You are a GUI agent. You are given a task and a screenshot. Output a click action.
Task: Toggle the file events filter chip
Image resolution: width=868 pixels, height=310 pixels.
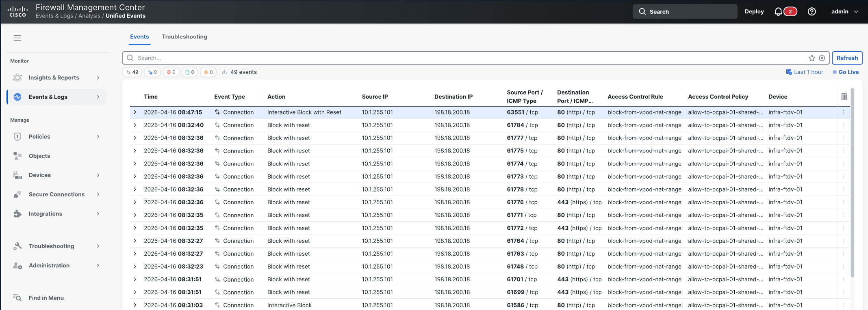(190, 72)
